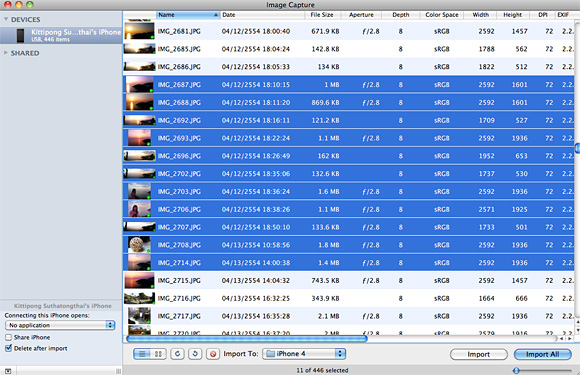This screenshot has height=375, width=580.
Task: Sort by the Depth column header
Action: [401, 15]
